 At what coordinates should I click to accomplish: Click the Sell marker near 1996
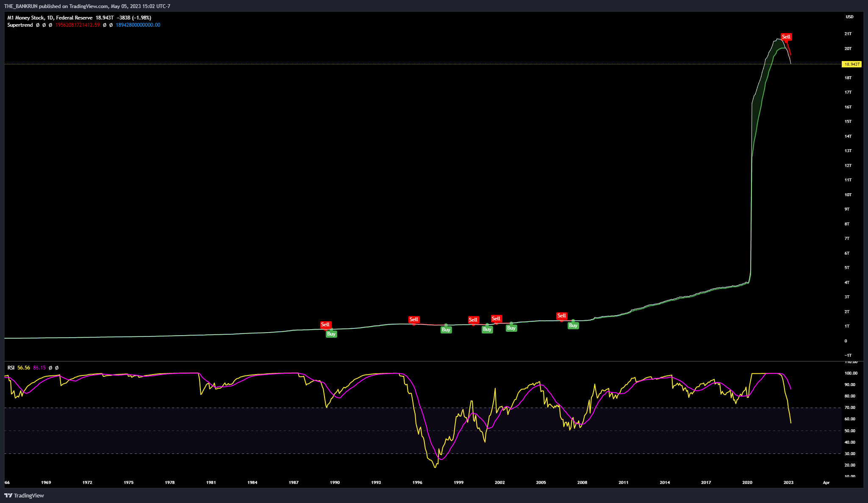pos(413,320)
